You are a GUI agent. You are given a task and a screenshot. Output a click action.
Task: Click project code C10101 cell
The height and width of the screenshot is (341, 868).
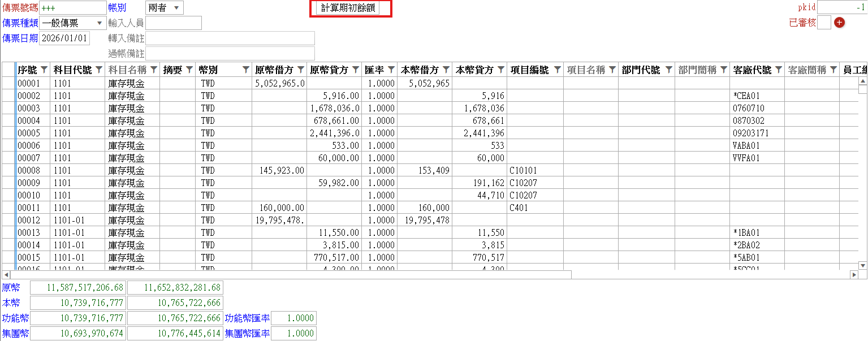[x=535, y=170]
